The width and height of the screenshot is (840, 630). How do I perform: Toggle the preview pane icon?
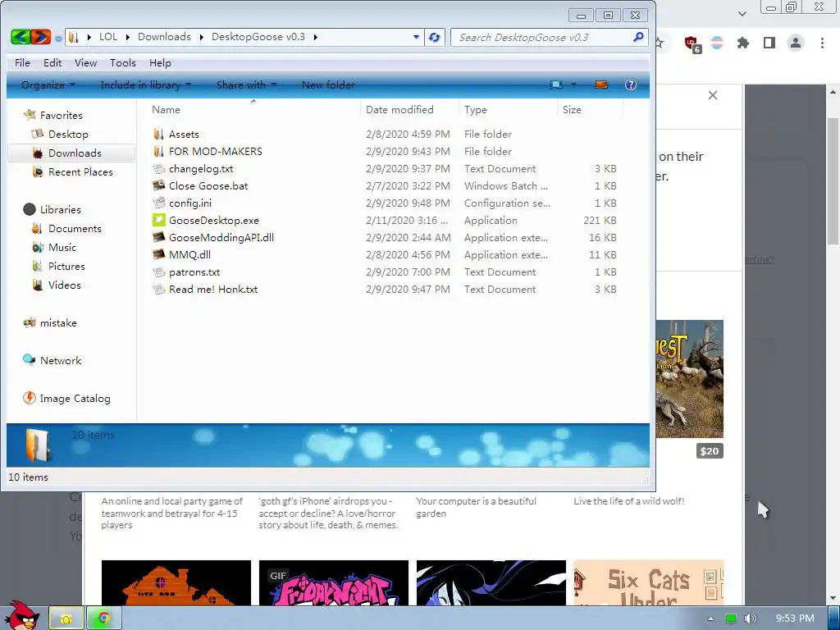click(x=601, y=84)
